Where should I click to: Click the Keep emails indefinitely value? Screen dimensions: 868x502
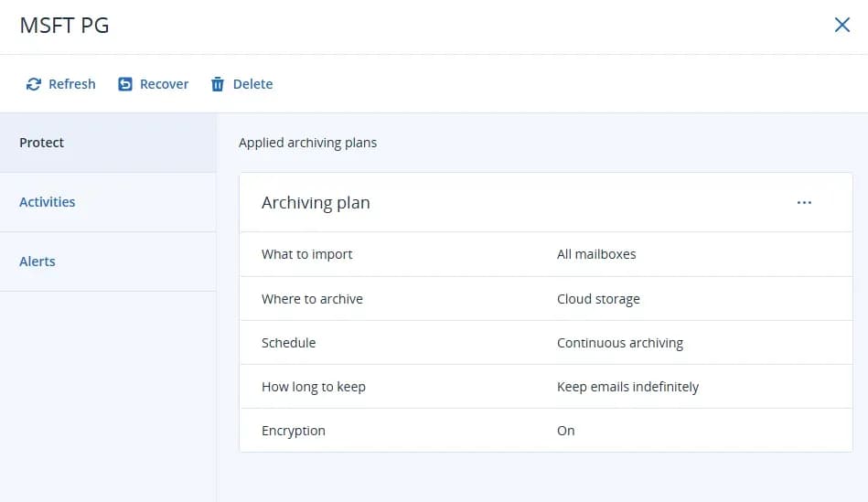point(627,387)
